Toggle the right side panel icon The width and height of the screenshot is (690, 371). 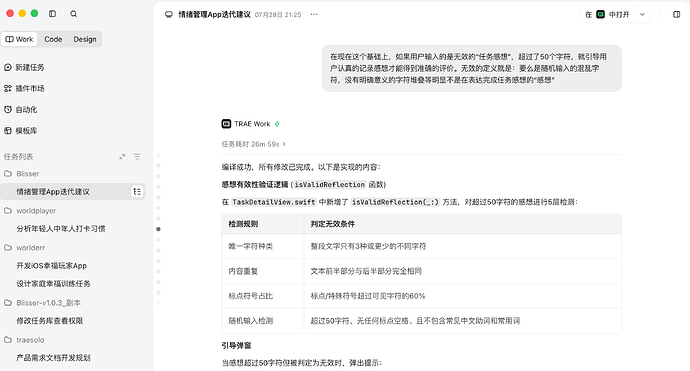click(x=677, y=15)
